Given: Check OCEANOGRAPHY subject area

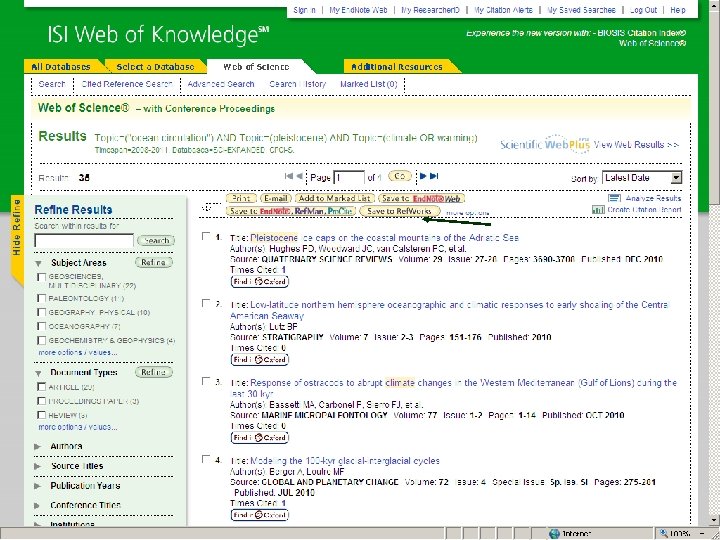Looking at the screenshot, I should pos(41,326).
